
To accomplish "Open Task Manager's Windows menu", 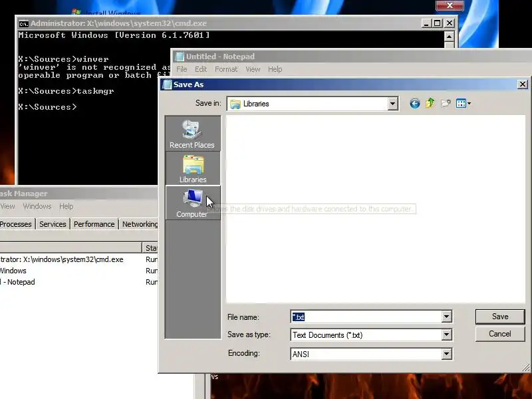I will click(x=37, y=206).
